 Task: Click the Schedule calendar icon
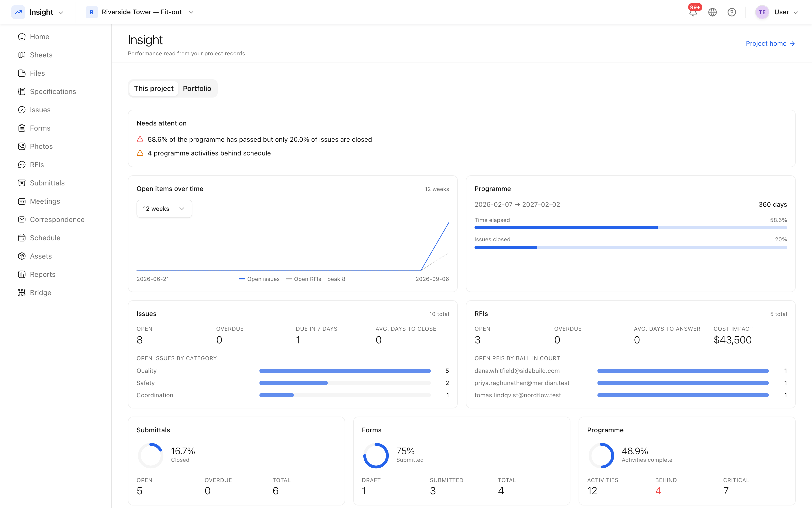point(22,238)
